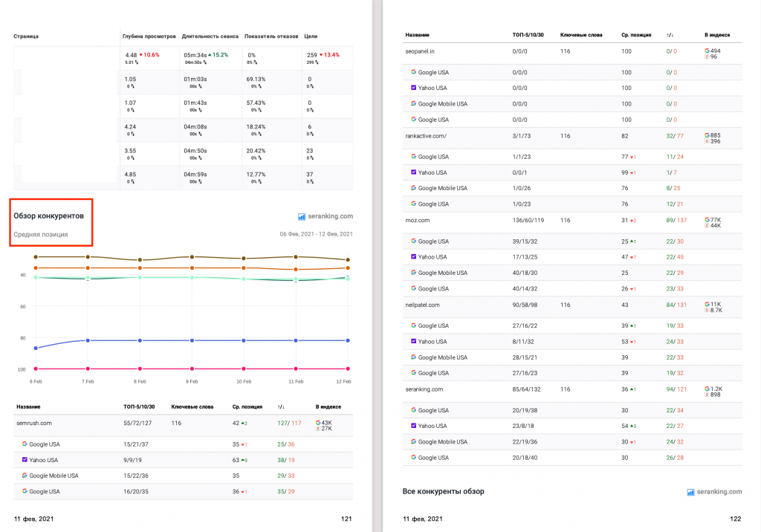
Task: Click Все конкуренты обзор heading
Action: 443,491
